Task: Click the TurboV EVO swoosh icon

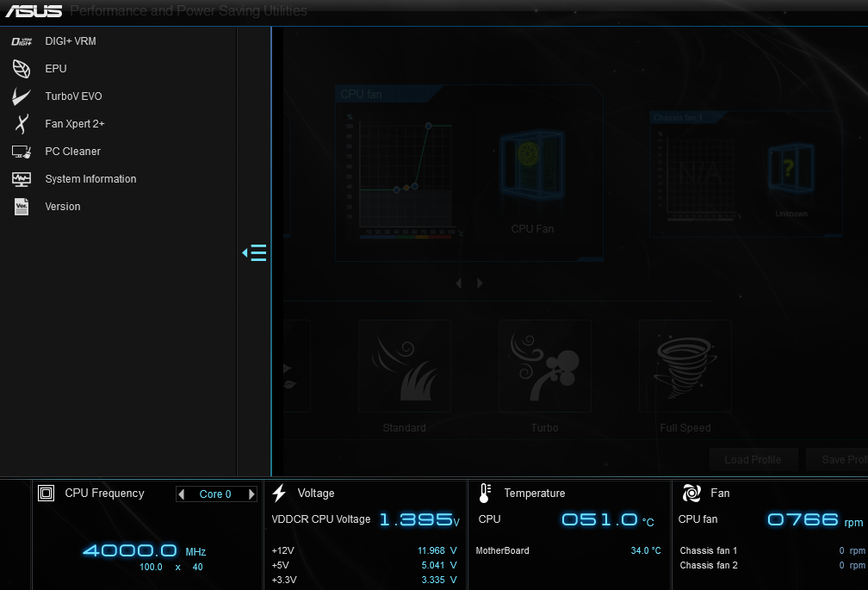Action: point(22,96)
